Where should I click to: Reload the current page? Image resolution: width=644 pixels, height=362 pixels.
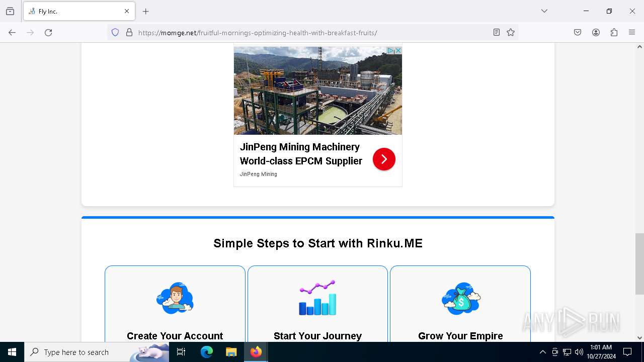click(48, 33)
